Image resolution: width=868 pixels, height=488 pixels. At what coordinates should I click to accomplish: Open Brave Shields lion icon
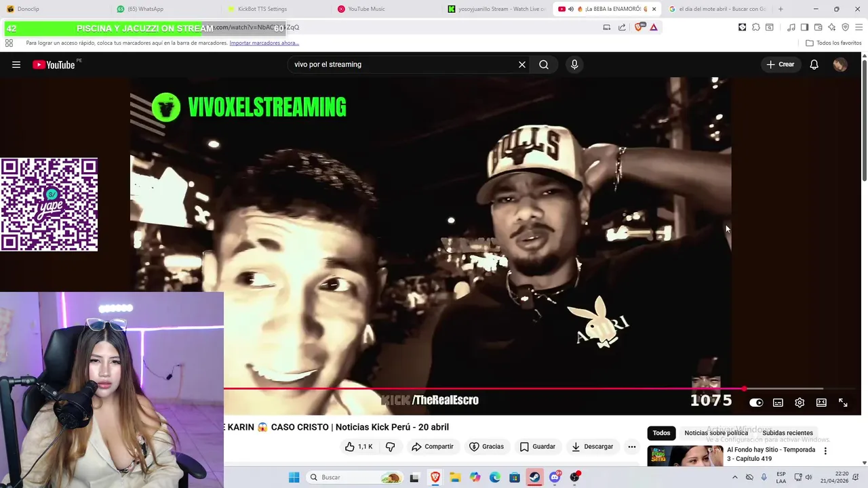(638, 27)
